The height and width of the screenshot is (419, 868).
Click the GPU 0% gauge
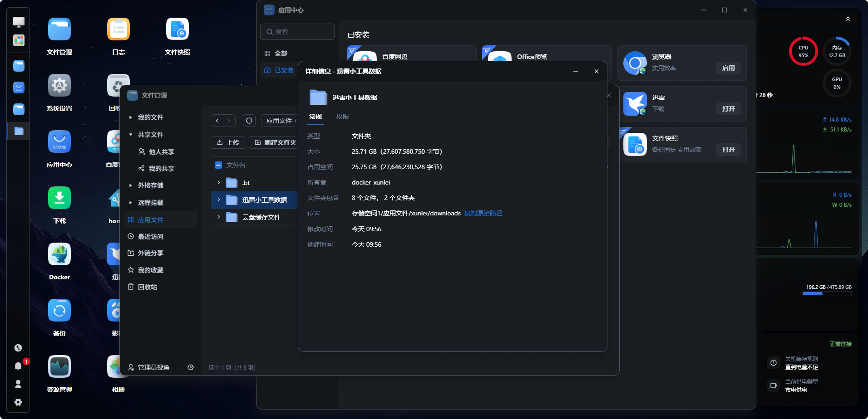pyautogui.click(x=837, y=83)
